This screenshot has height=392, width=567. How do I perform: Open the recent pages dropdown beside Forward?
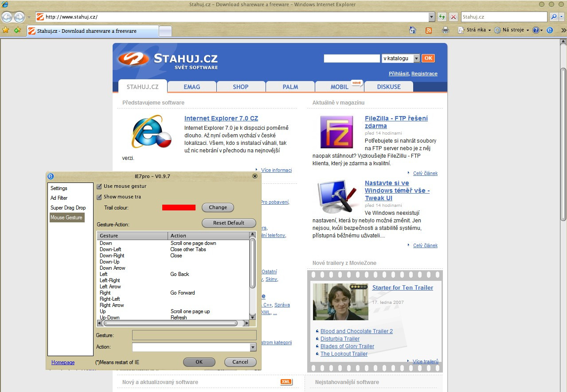pyautogui.click(x=29, y=17)
